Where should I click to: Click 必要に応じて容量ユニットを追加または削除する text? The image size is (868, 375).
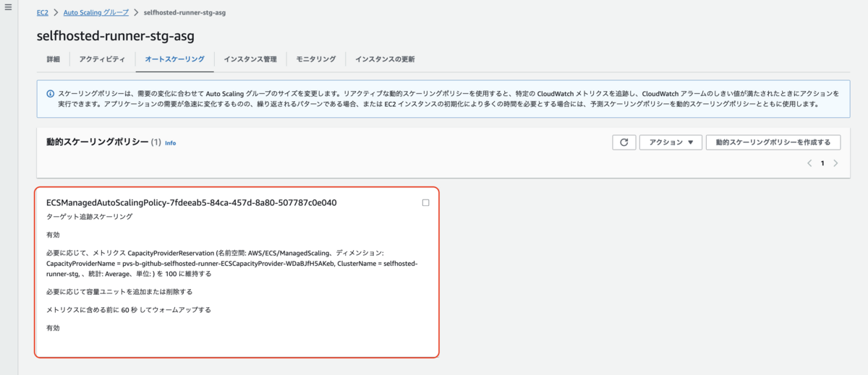[119, 291]
